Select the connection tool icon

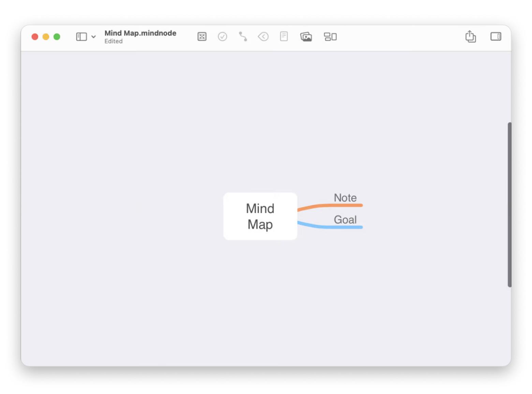coord(243,37)
